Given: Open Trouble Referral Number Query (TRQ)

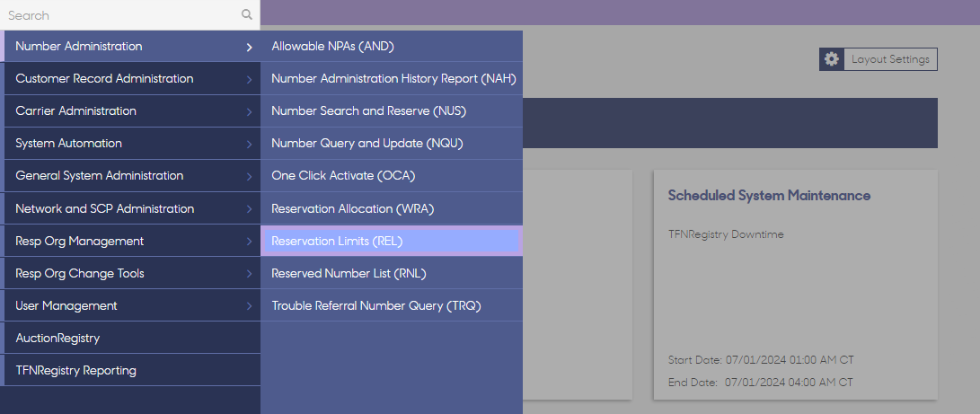Looking at the screenshot, I should [392, 306].
